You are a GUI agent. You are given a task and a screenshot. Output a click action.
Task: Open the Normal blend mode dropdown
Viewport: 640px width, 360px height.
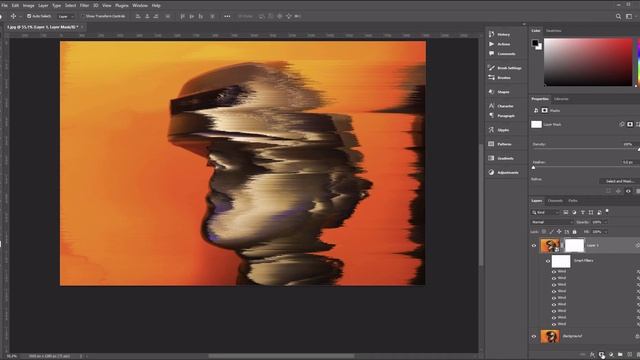551,222
